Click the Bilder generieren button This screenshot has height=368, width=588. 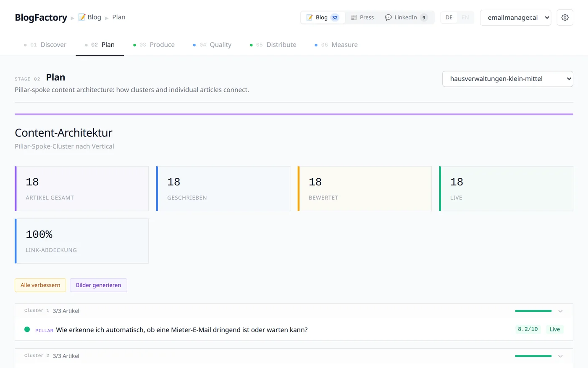(98, 285)
